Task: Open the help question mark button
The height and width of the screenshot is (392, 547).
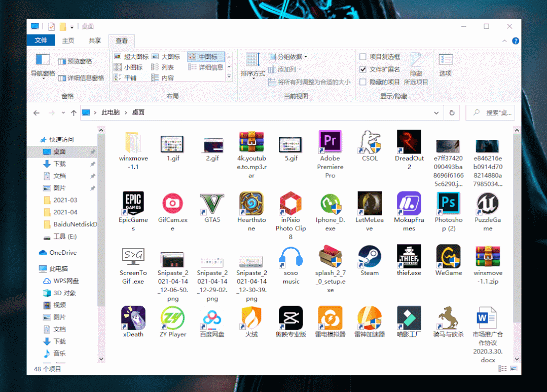Action: click(515, 41)
